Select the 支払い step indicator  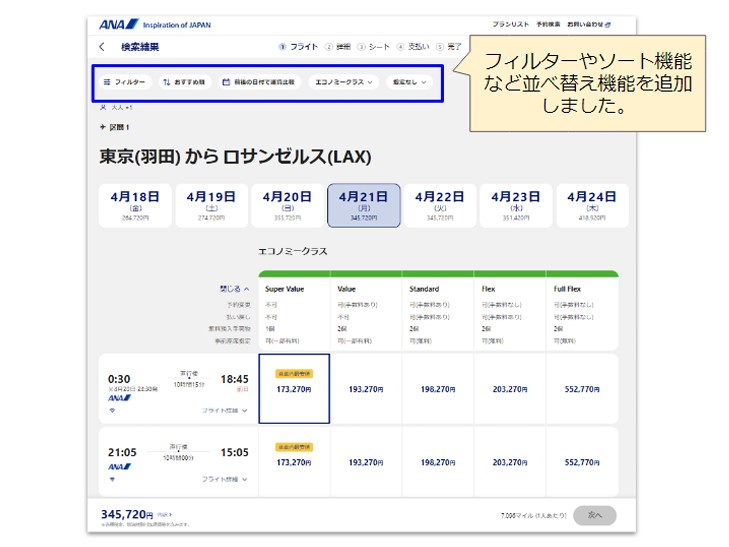point(413,46)
